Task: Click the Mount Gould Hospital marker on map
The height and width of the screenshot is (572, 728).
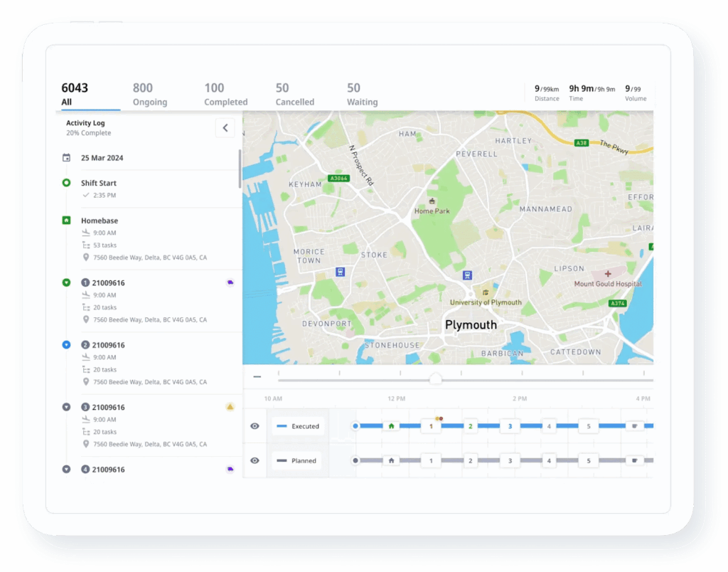Action: click(x=608, y=272)
